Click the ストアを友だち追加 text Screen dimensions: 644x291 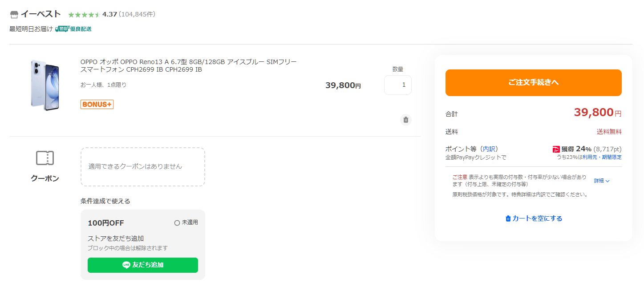pos(116,238)
